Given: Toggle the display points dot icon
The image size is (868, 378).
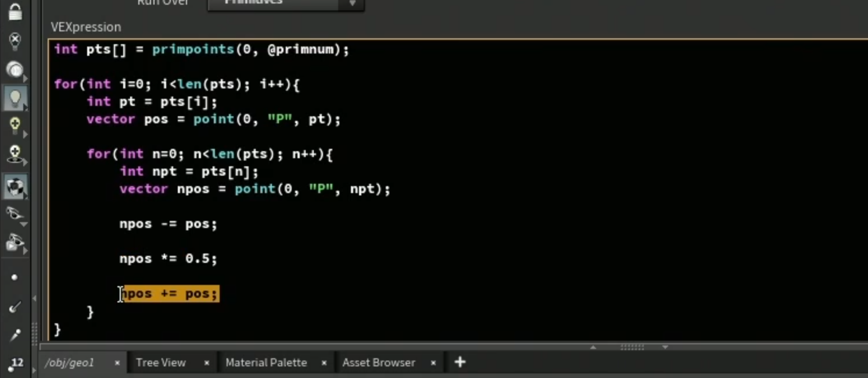Looking at the screenshot, I should coord(15,277).
